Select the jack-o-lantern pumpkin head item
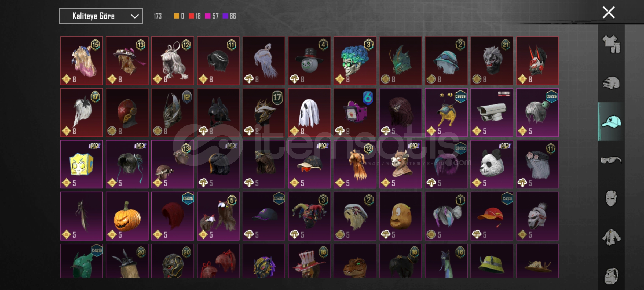This screenshot has height=290, width=644. click(127, 216)
